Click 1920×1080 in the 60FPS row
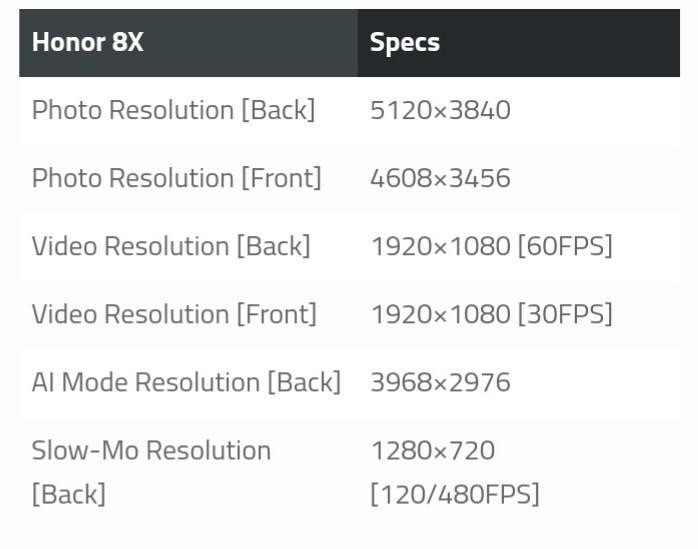698x549 pixels. click(x=440, y=246)
